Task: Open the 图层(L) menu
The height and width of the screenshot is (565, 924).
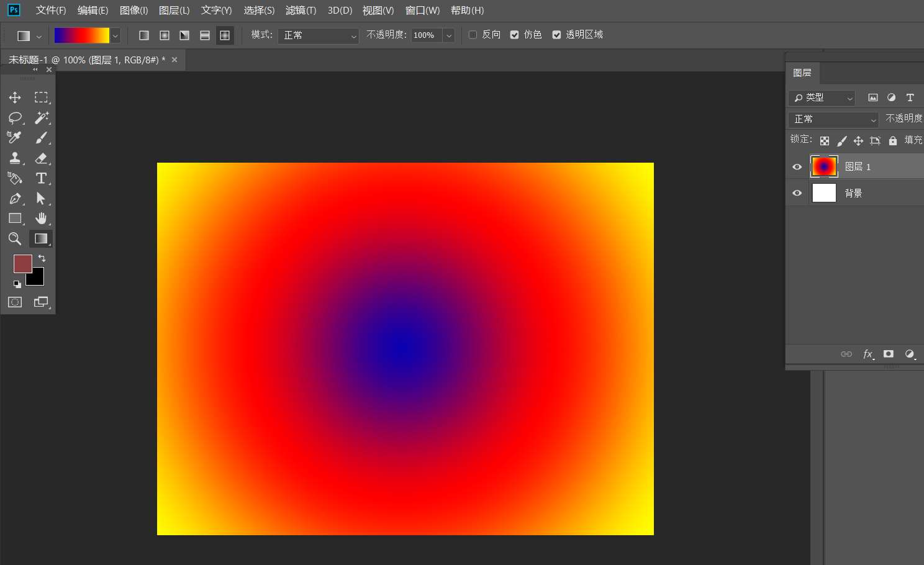Action: coord(174,10)
